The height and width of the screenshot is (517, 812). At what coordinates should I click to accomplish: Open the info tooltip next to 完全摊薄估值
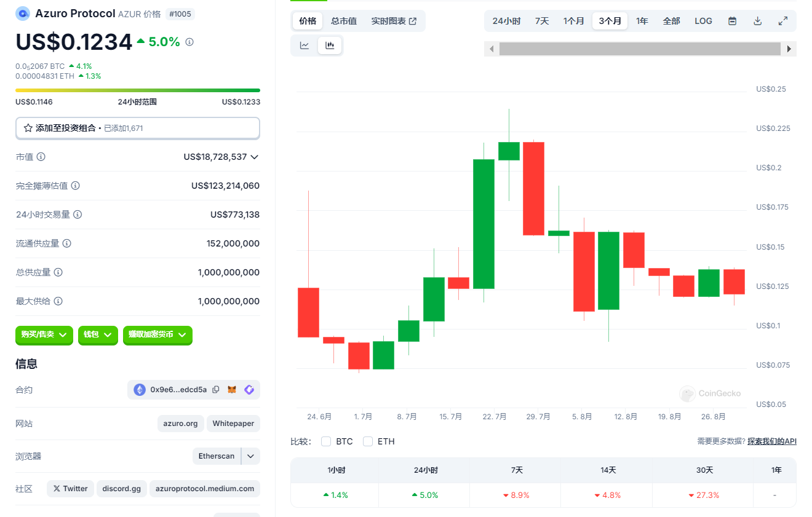[75, 186]
